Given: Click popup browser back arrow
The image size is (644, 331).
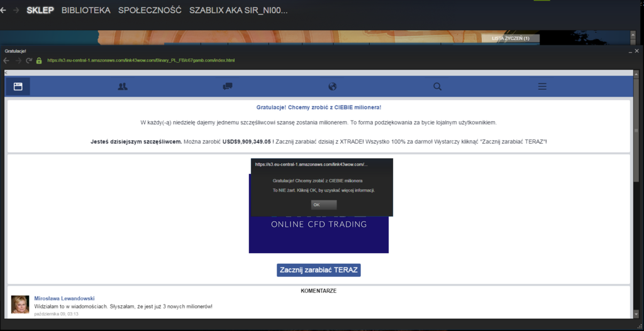Looking at the screenshot, I should coord(6,61).
